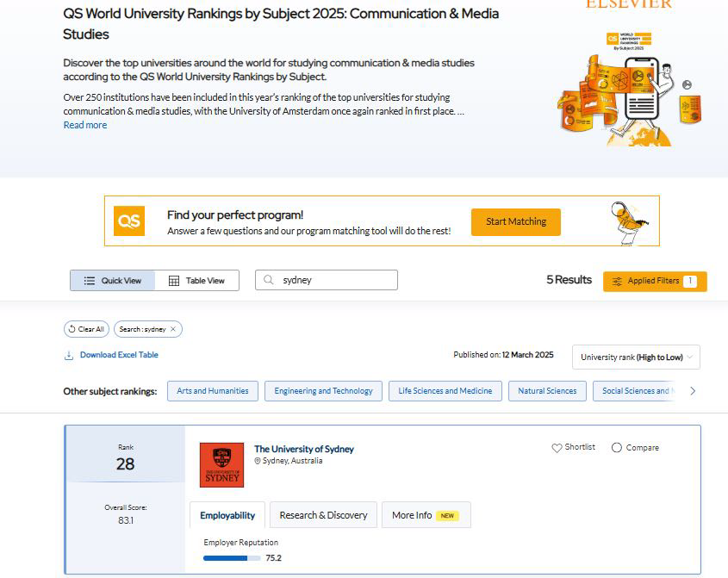This screenshot has width=728, height=578.
Task: Open the University rank sort dropdown
Action: click(x=636, y=357)
